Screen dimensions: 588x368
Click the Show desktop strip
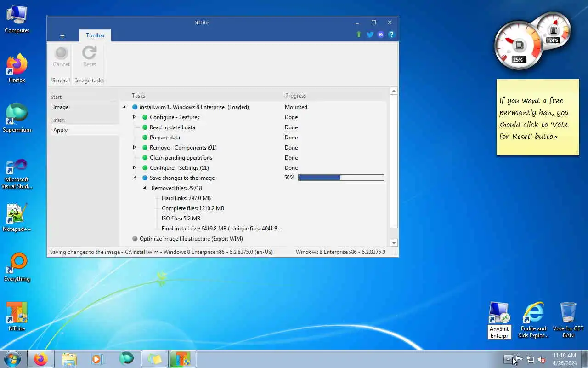pos(584,359)
